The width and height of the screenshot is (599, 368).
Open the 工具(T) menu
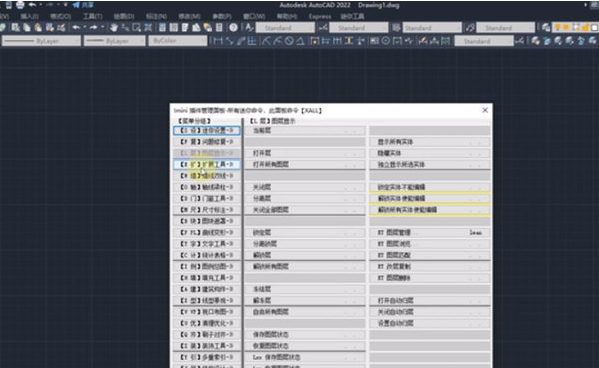point(92,16)
